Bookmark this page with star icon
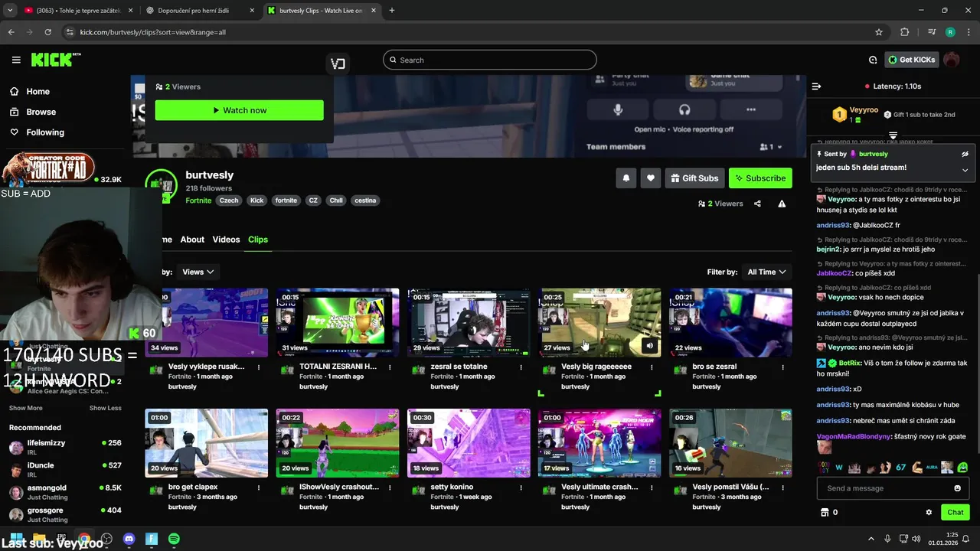Screen dimensions: 980x551 (879, 32)
